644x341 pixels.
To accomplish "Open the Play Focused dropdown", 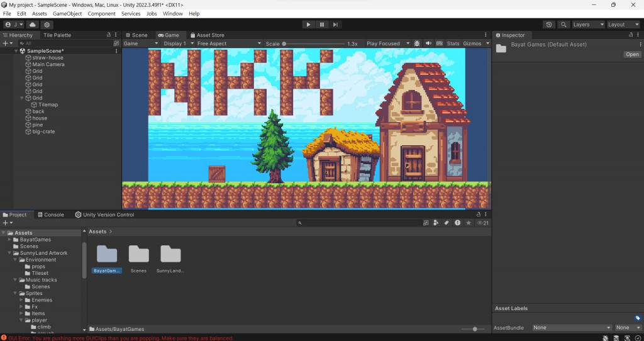I will [x=387, y=43].
